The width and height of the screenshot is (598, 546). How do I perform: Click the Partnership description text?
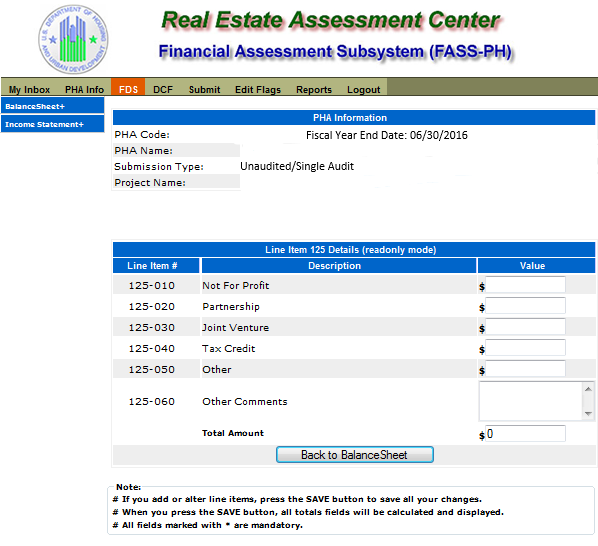click(x=231, y=307)
